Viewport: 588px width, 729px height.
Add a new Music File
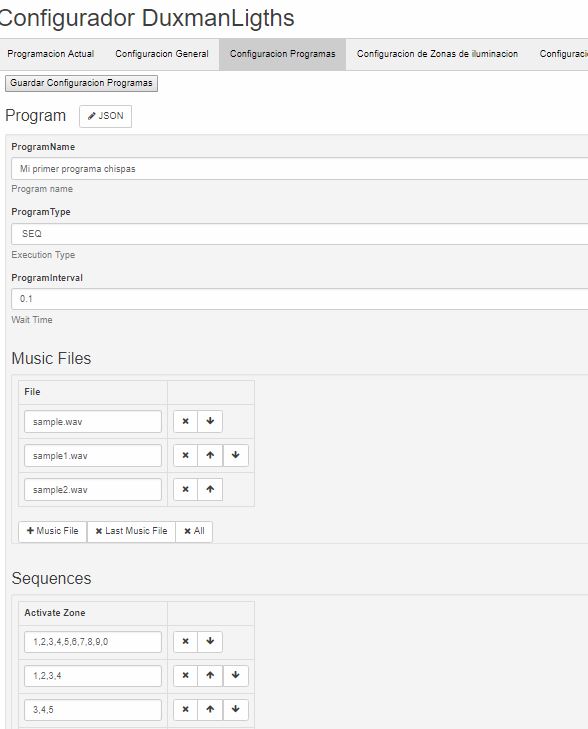[53, 531]
